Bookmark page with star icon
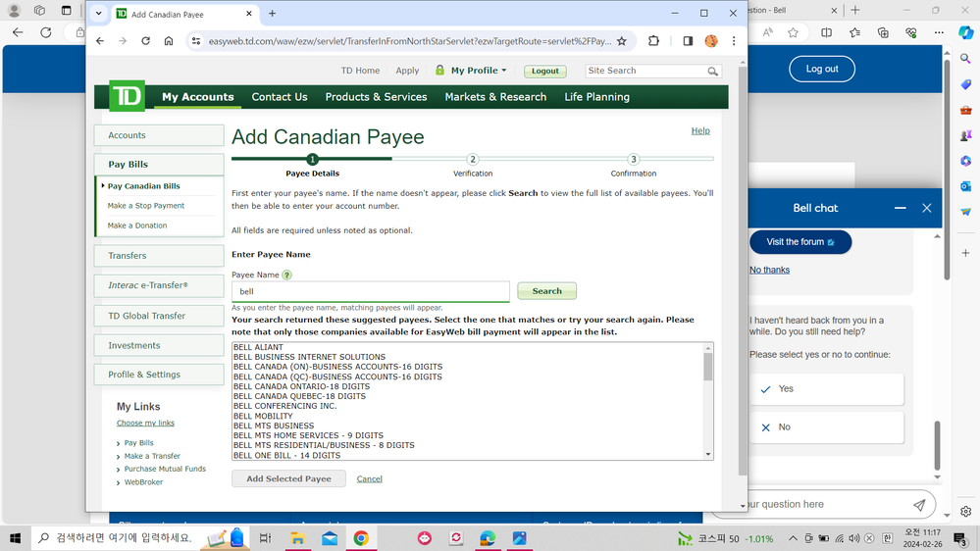Viewport: 980px width, 551px height. (621, 41)
